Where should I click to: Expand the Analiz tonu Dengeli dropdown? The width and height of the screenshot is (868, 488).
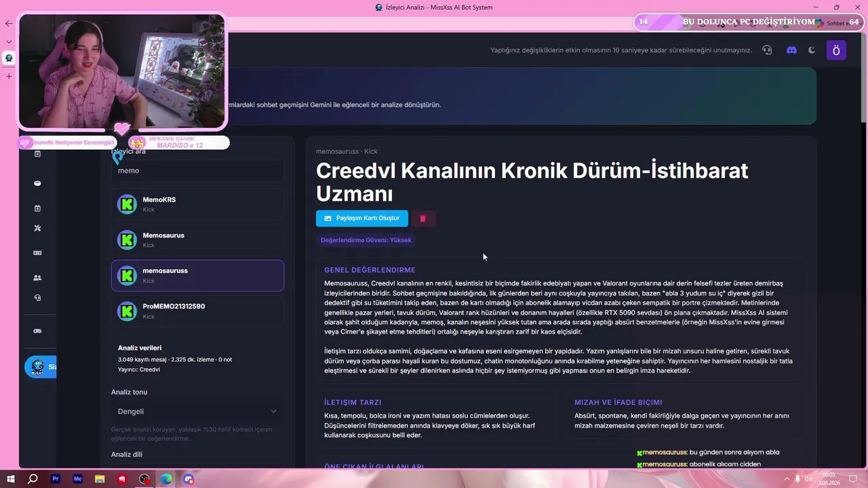pyautogui.click(x=197, y=411)
